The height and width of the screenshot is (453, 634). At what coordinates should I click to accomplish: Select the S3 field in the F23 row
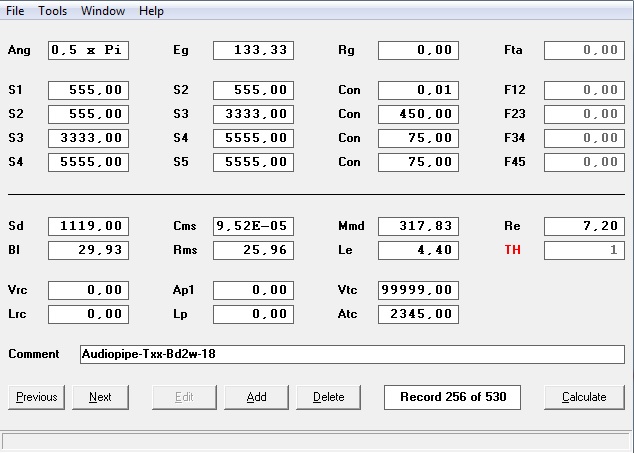[254, 114]
